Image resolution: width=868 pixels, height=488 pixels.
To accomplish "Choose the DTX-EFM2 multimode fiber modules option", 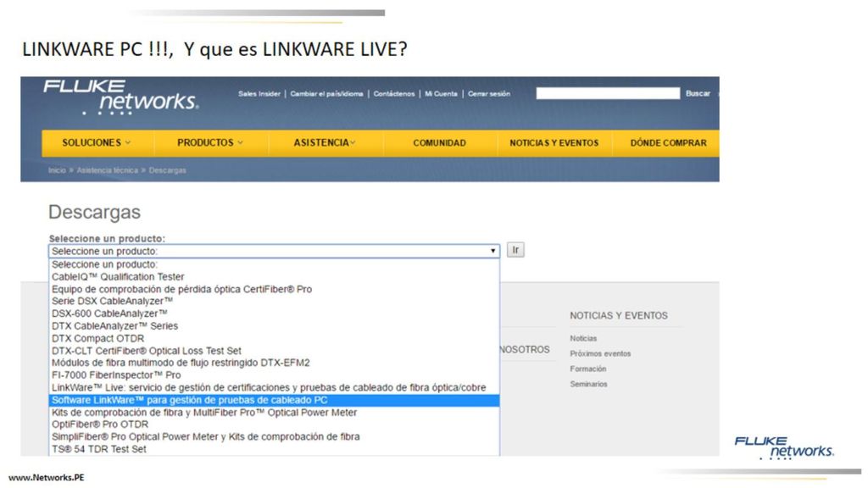I will (x=274, y=363).
